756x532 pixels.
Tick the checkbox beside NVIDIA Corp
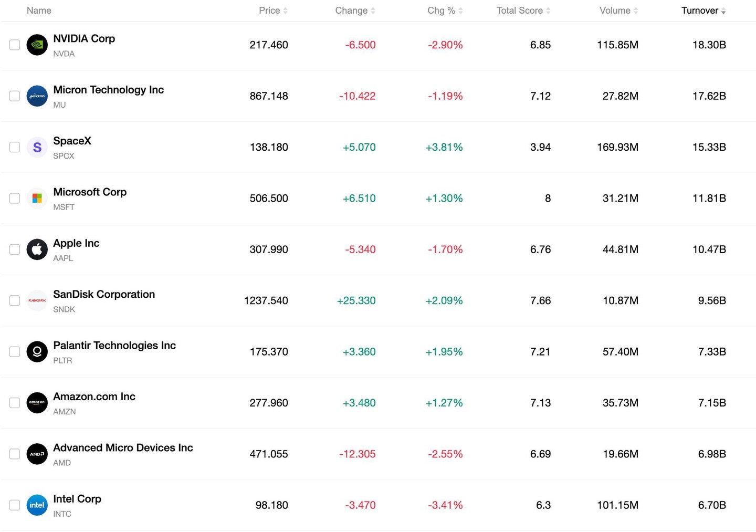click(x=15, y=45)
